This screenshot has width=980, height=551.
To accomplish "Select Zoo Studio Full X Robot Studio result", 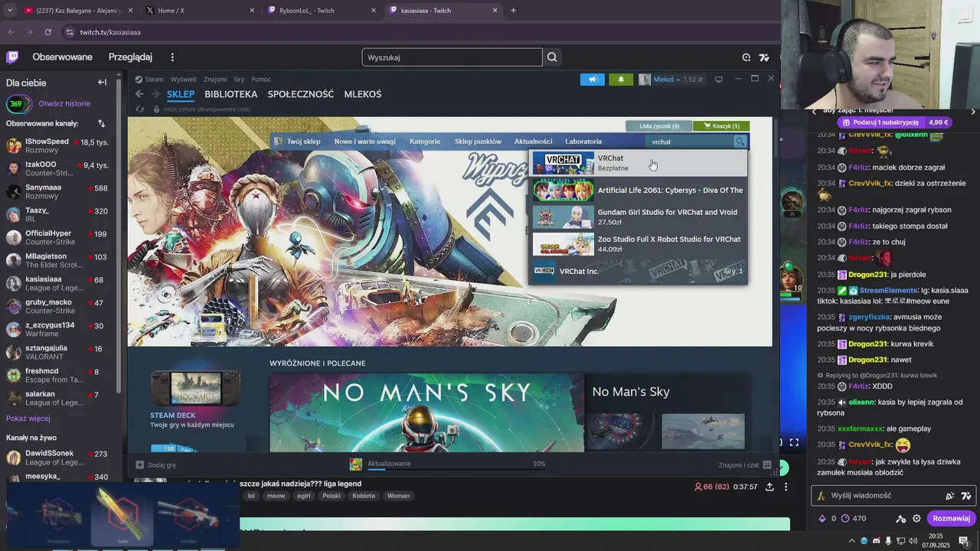I will 638,243.
